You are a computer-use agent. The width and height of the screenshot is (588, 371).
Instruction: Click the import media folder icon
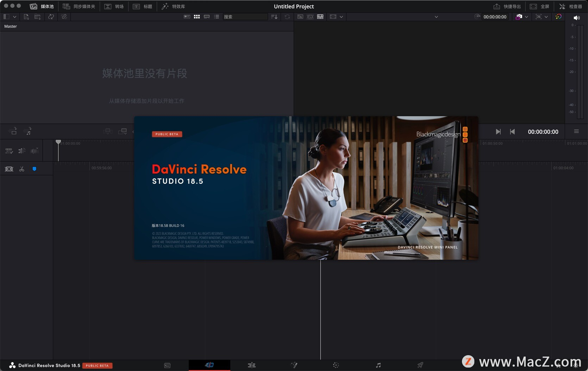(x=37, y=17)
